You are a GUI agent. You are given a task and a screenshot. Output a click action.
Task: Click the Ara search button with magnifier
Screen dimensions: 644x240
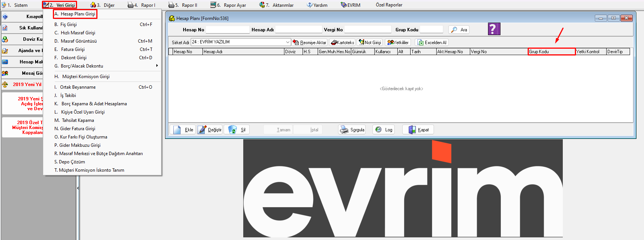click(459, 30)
